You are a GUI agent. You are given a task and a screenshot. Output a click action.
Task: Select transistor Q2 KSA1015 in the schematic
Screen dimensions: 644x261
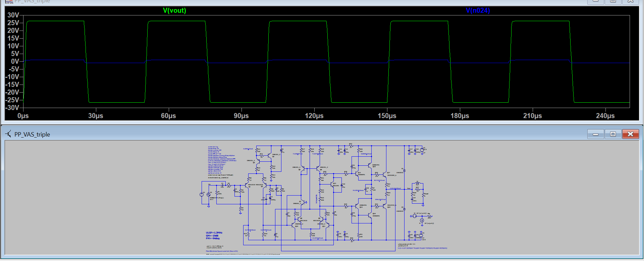coord(265,186)
